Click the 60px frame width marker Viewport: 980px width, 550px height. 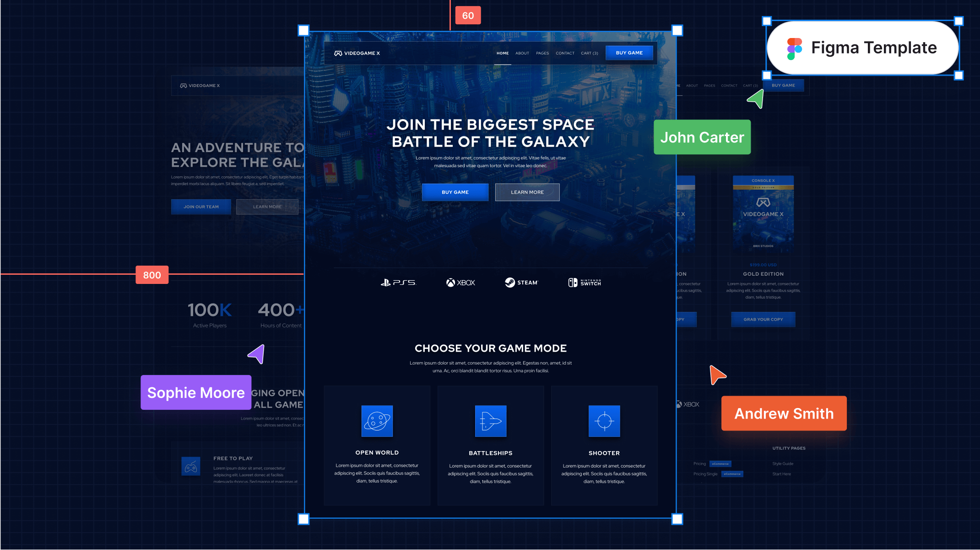pyautogui.click(x=467, y=16)
